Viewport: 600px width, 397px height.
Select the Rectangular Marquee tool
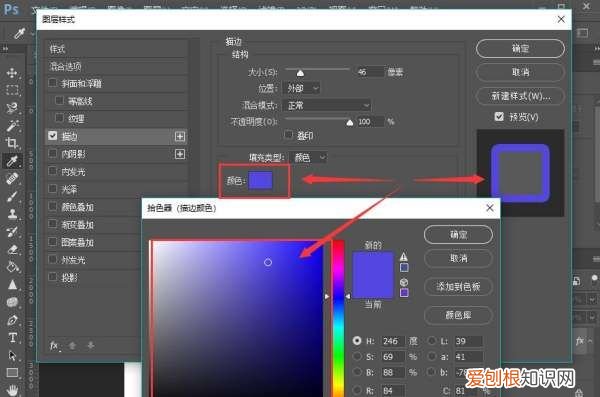pyautogui.click(x=12, y=90)
